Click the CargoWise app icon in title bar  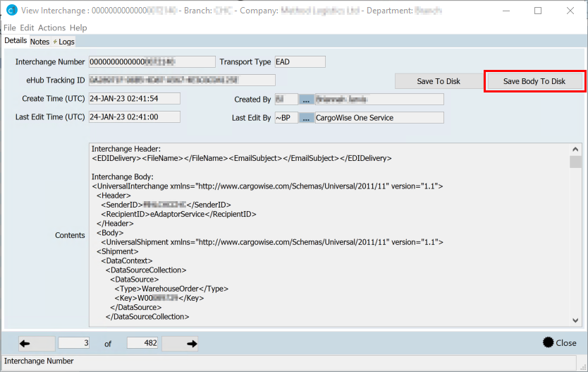(x=11, y=11)
